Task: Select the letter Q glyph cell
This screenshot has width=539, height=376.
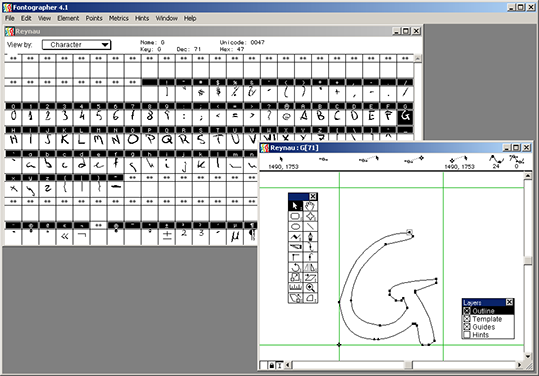Action: pos(167,139)
